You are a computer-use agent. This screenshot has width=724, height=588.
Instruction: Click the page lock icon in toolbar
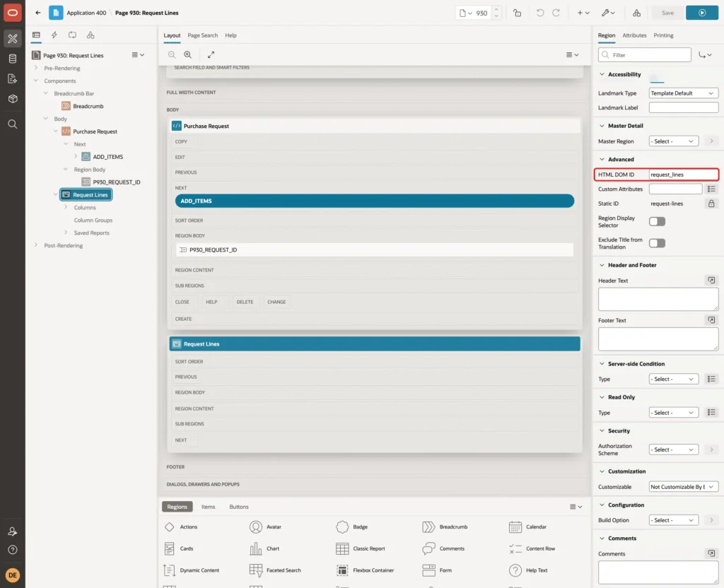(x=518, y=13)
